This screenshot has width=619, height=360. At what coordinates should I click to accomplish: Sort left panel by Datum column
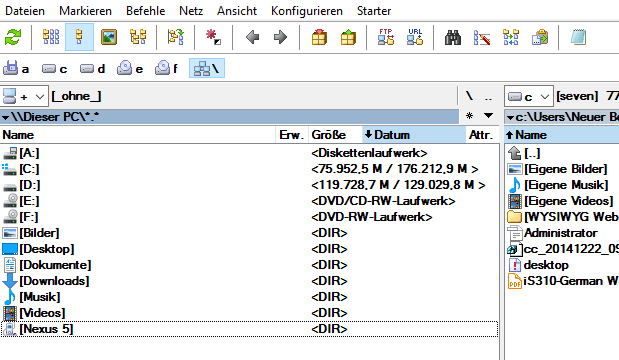(x=414, y=135)
